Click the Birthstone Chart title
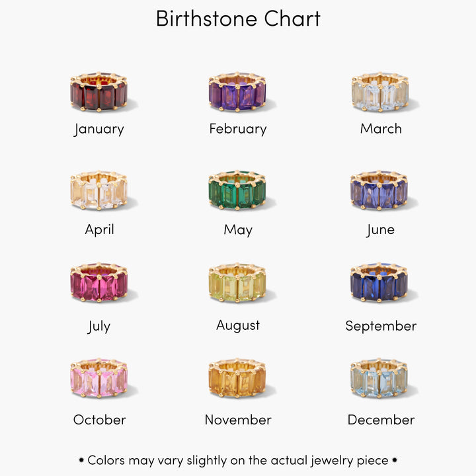This screenshot has width=476, height=476. tap(238, 19)
